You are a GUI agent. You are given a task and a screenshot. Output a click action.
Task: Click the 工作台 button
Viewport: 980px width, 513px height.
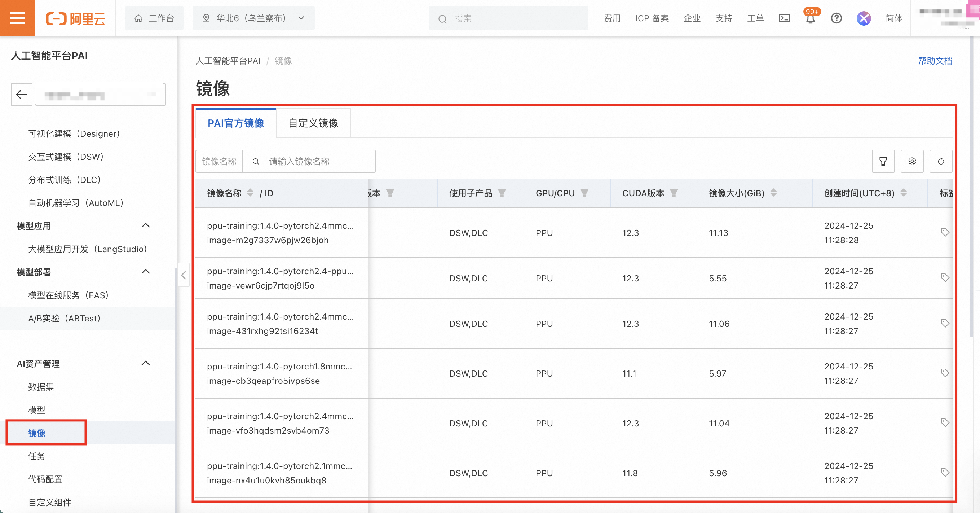154,18
